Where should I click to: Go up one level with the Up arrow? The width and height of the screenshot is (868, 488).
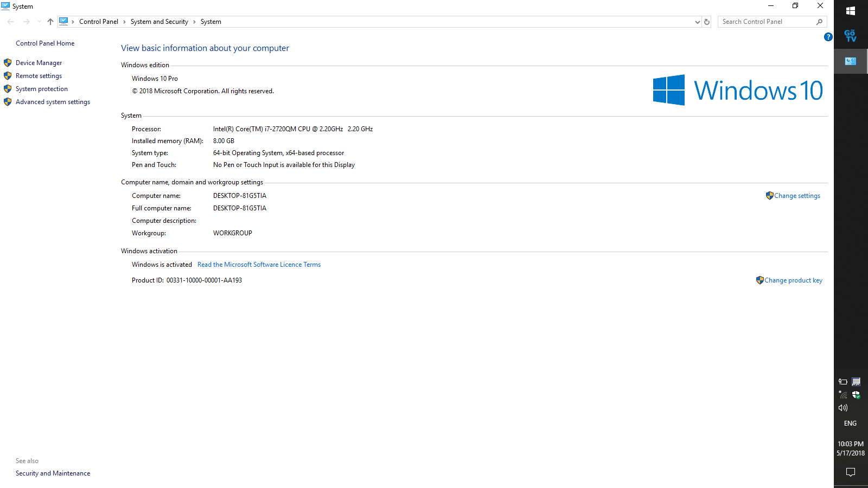(x=50, y=22)
